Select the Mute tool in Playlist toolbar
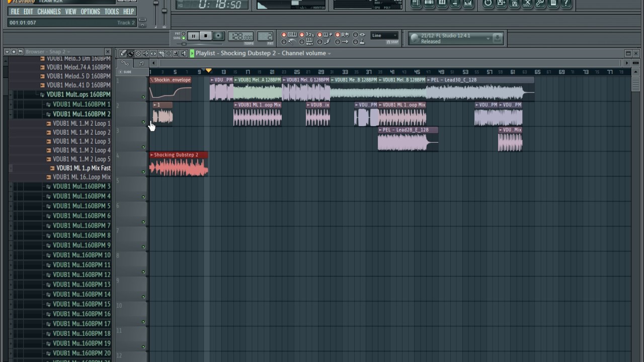644x362 pixels. [146, 53]
